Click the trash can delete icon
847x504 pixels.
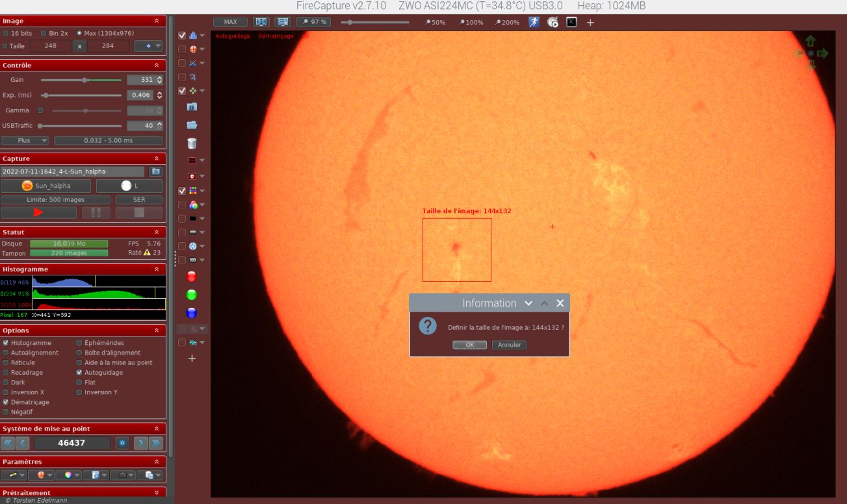coord(192,143)
